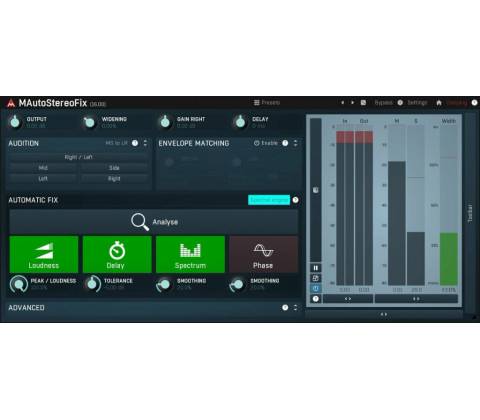This screenshot has width=480, height=420.
Task: Pause the meters with pause button
Action: coord(316,268)
